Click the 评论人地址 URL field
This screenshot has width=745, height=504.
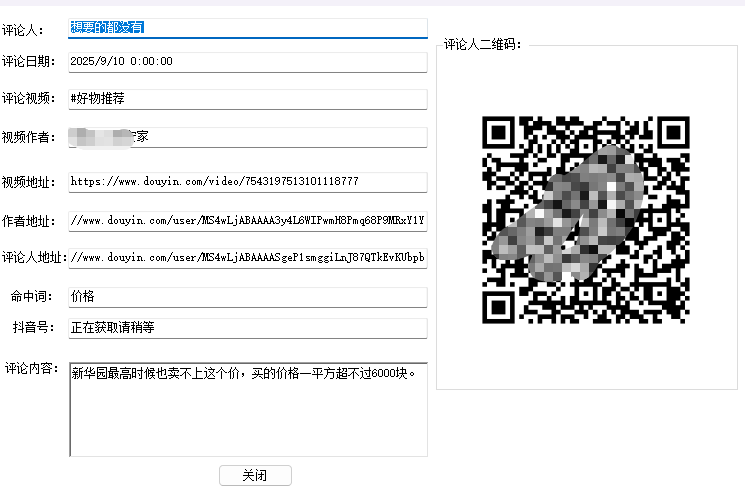(248, 258)
